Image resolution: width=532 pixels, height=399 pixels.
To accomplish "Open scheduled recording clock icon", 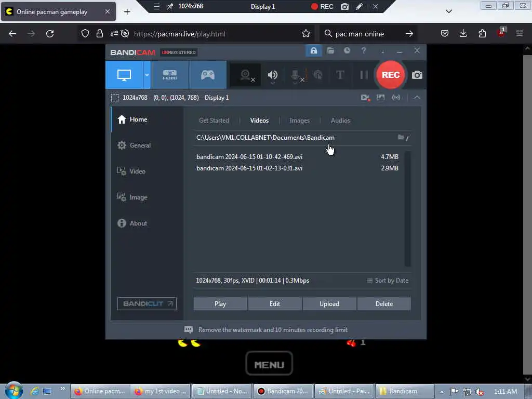I will point(347,50).
